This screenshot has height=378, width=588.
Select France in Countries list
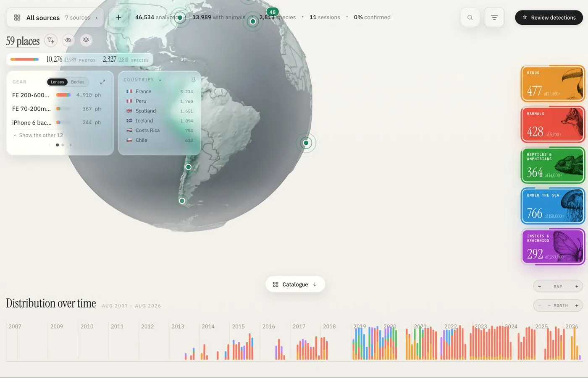click(x=160, y=91)
